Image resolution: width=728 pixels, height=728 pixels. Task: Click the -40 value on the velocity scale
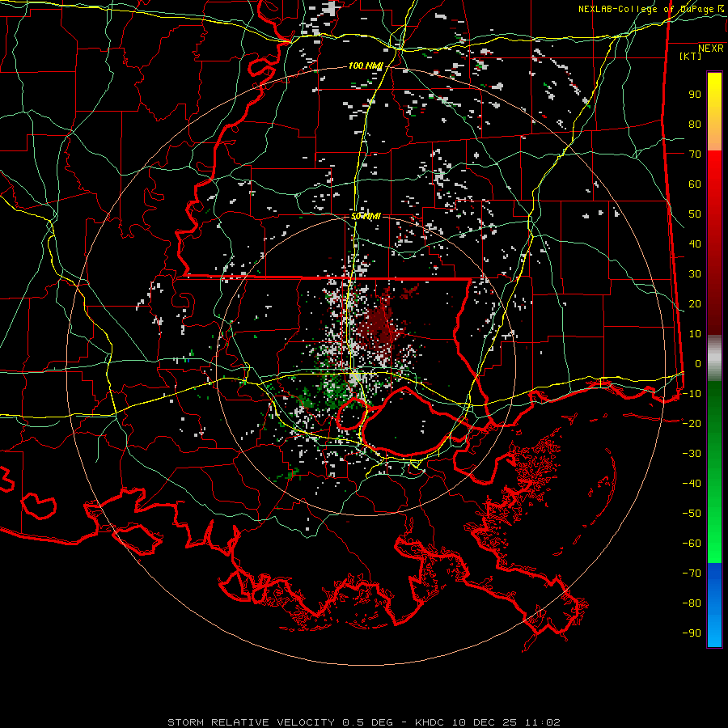tap(692, 484)
